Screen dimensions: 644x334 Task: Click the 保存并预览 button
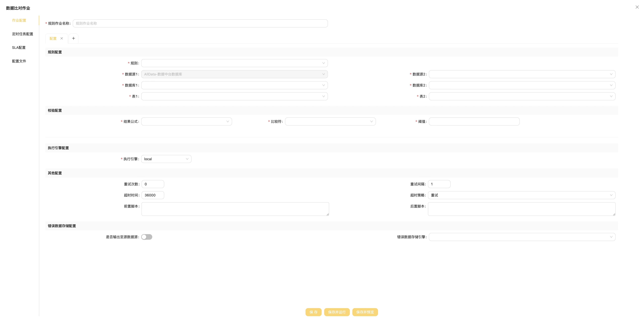(x=365, y=312)
